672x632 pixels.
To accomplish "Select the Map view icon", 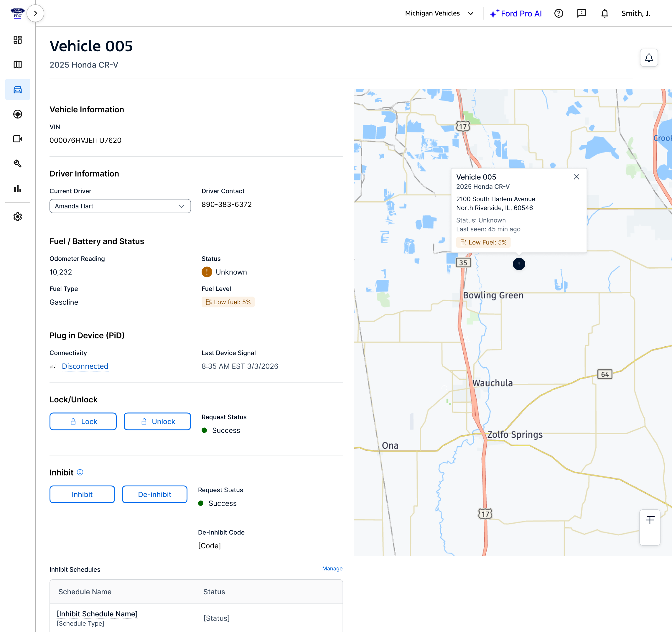I will pos(18,64).
